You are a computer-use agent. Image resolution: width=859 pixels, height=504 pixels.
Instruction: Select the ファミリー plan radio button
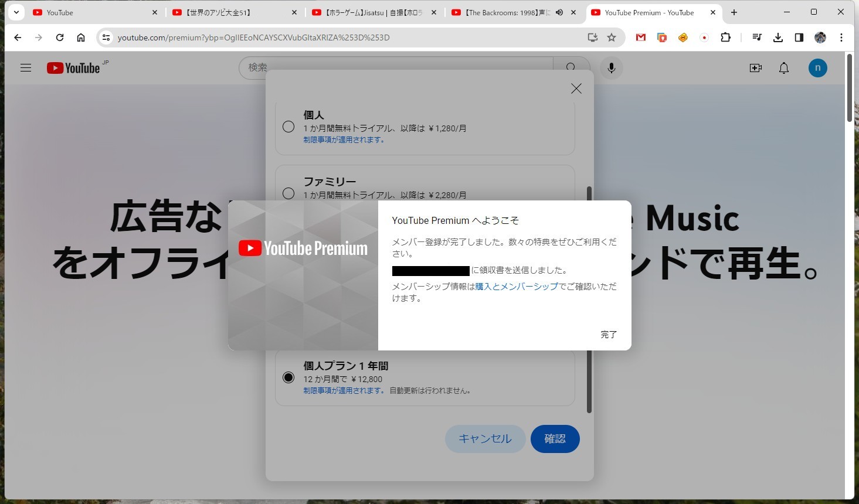[288, 193]
